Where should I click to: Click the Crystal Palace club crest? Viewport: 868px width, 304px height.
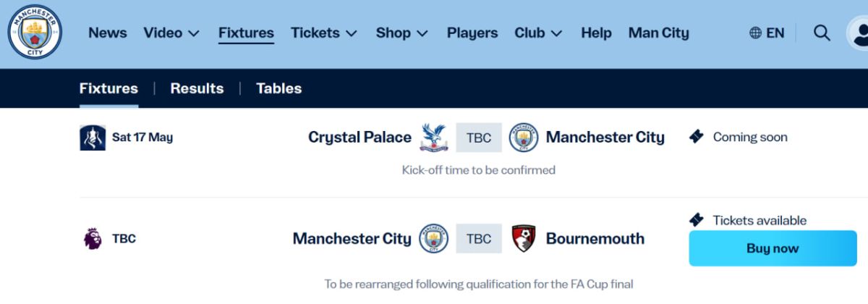click(434, 138)
